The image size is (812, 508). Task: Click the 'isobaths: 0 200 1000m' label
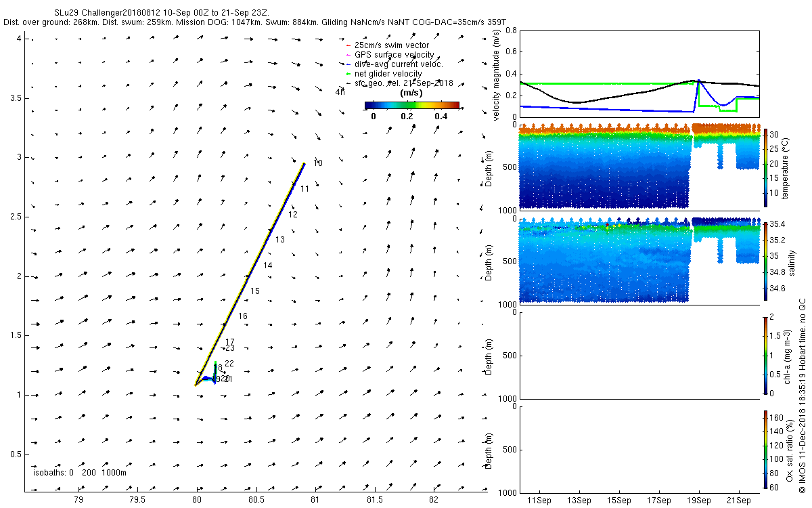pyautogui.click(x=79, y=473)
